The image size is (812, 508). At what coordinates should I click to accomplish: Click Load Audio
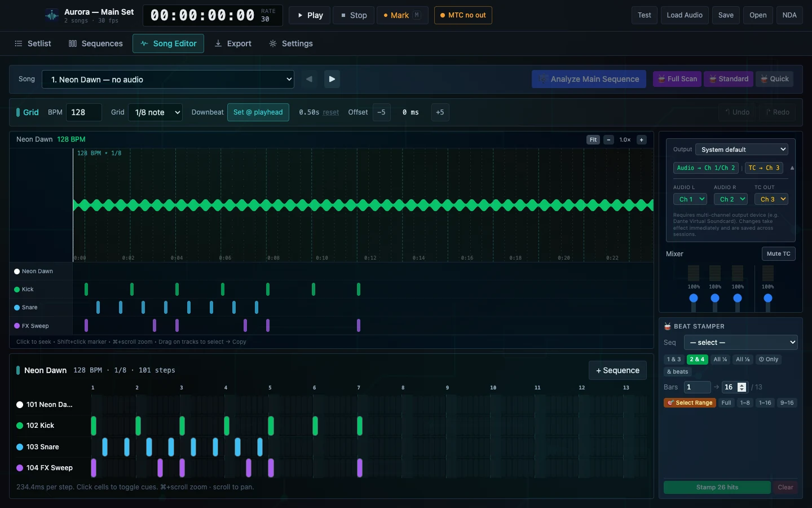click(685, 15)
